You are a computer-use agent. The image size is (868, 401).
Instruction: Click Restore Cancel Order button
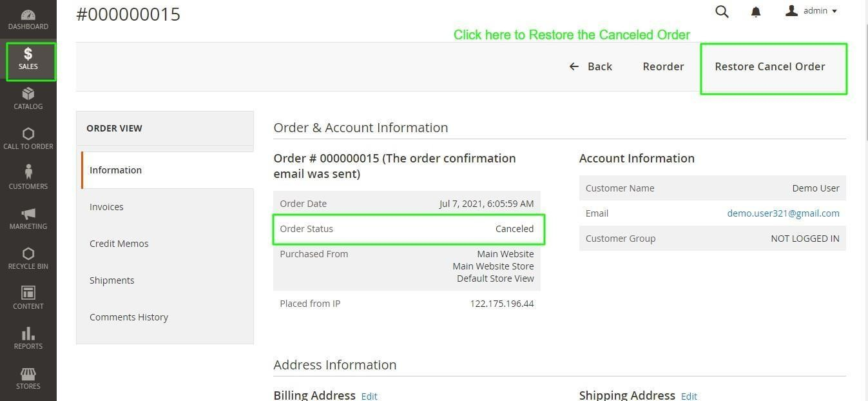click(x=769, y=66)
